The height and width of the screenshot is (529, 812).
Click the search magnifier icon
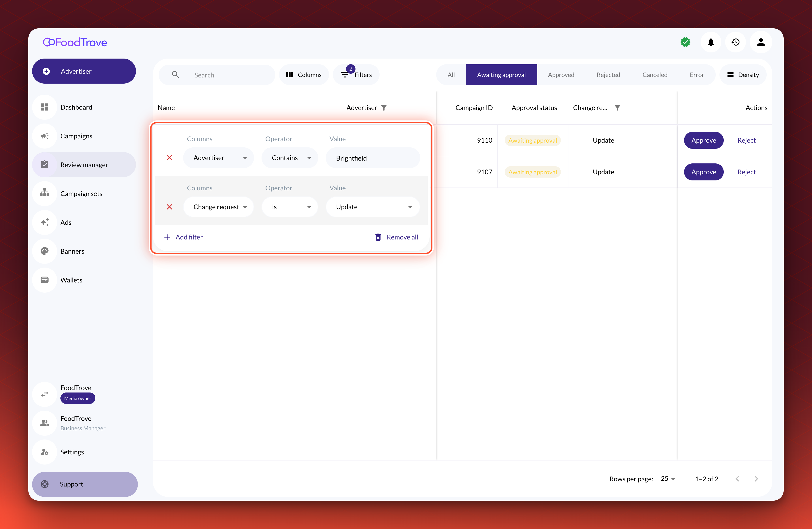pyautogui.click(x=175, y=75)
